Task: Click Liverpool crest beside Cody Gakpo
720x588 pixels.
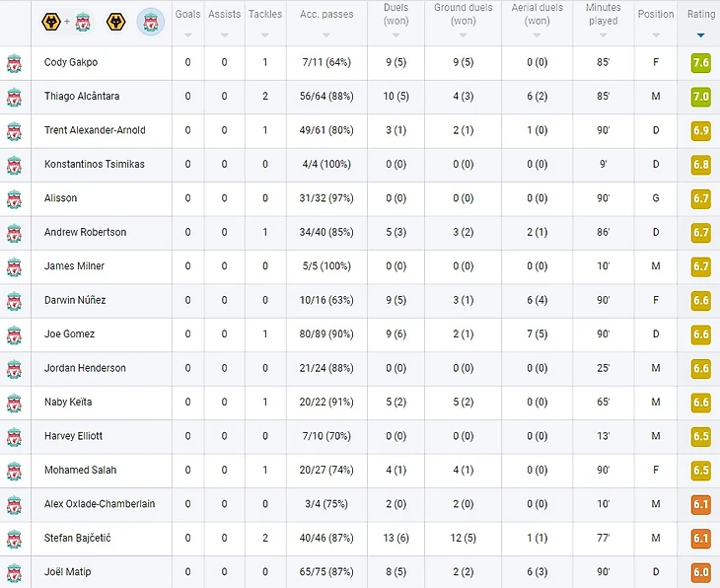Action: pos(14,63)
